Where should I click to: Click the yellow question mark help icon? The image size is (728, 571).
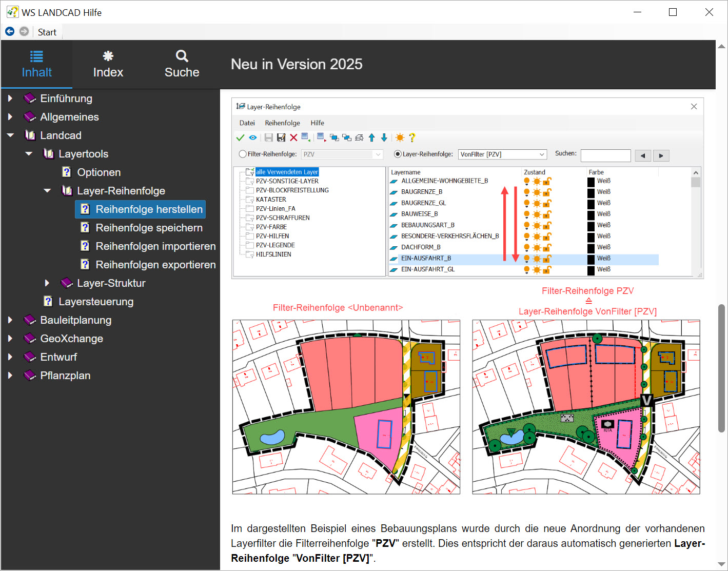[412, 137]
